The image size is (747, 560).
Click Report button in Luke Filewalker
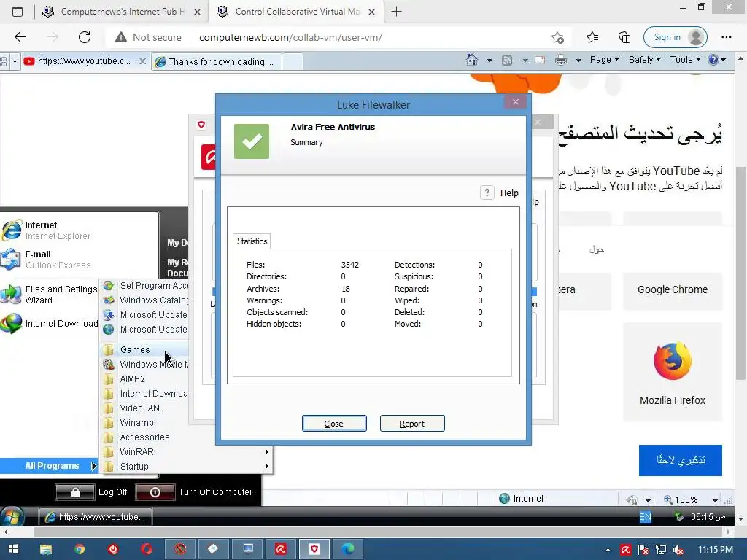[412, 424]
